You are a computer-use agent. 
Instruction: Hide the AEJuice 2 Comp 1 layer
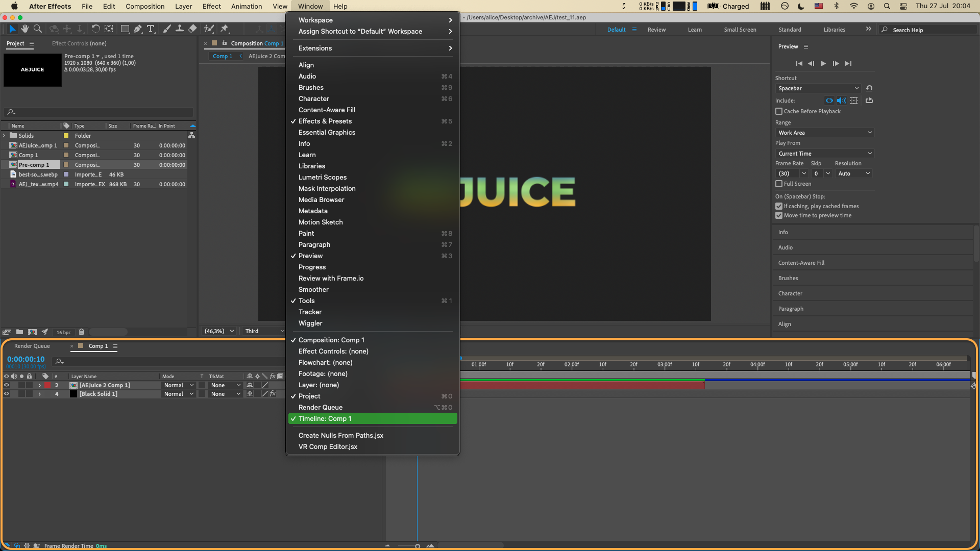coord(7,385)
